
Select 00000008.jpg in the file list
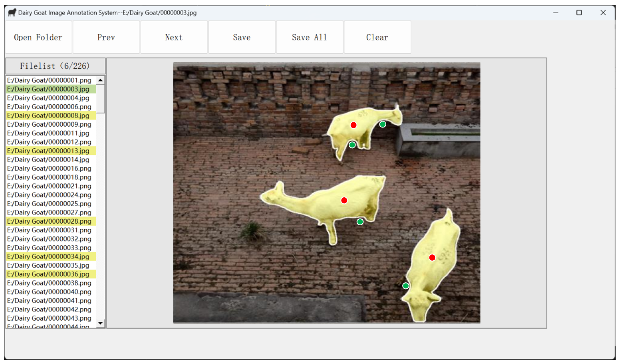click(48, 116)
